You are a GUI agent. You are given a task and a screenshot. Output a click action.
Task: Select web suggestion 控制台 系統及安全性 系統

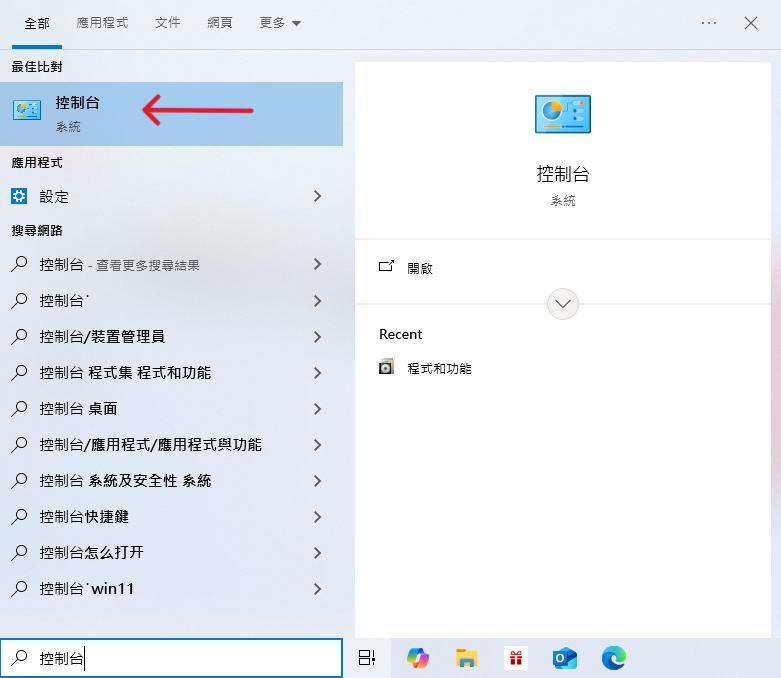(x=125, y=481)
